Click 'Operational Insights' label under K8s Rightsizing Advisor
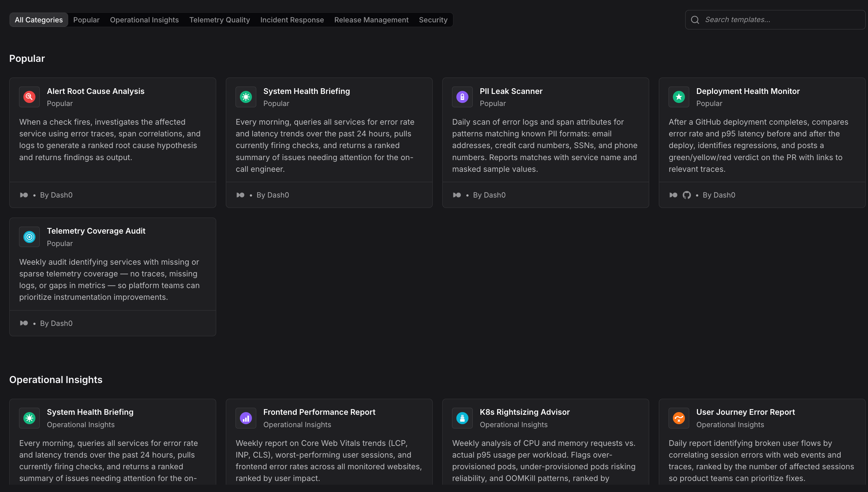The width and height of the screenshot is (868, 492). (x=514, y=425)
